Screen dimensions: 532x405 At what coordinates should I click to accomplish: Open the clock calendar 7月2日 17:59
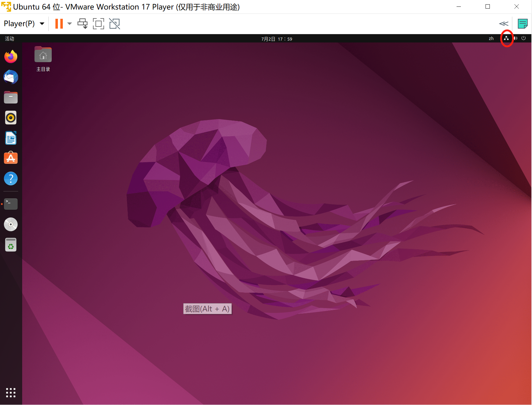tap(277, 39)
